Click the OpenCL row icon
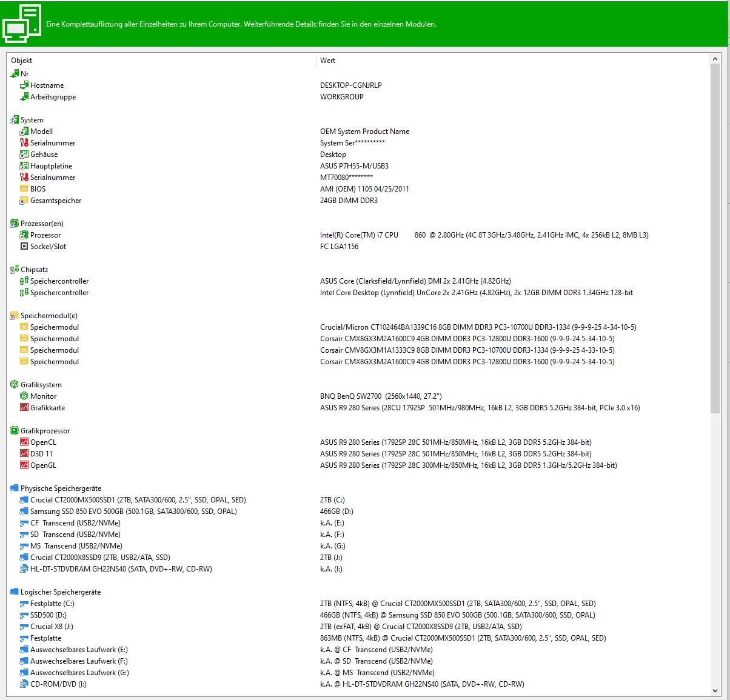 click(x=24, y=442)
